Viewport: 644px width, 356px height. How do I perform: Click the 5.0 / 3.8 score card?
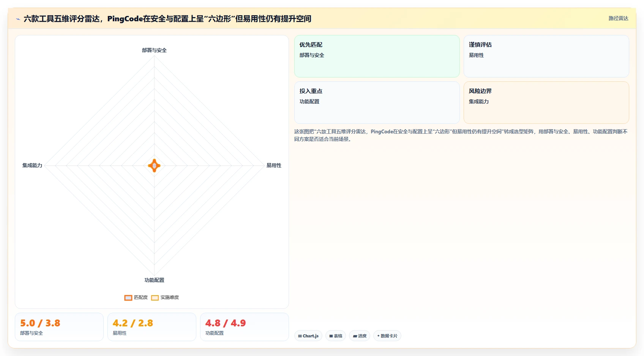click(59, 327)
